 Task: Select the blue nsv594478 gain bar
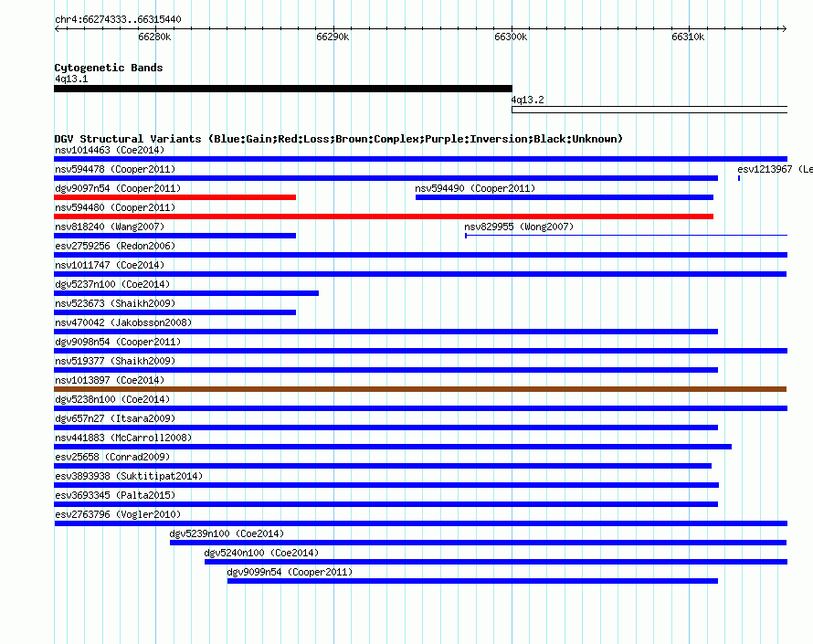(x=385, y=178)
